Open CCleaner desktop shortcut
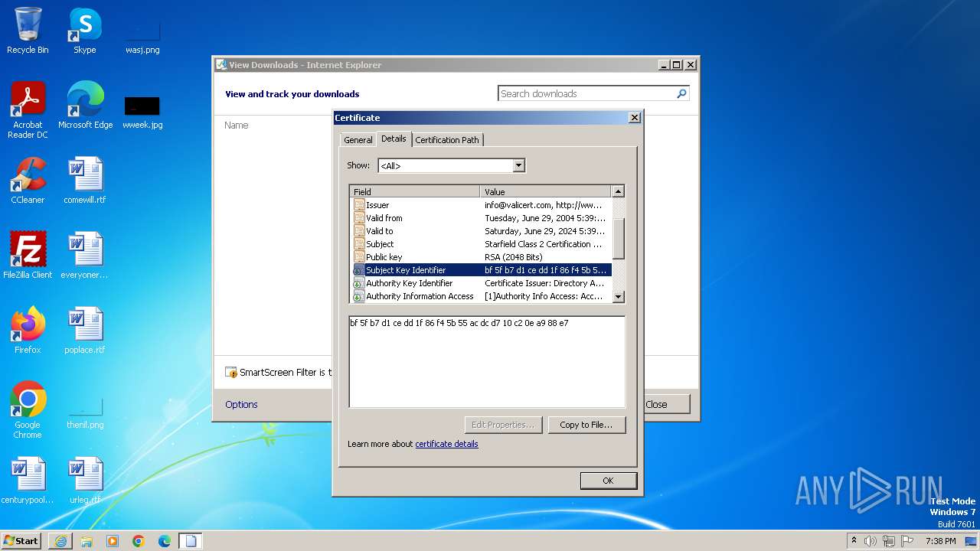Viewport: 980px width, 551px height. click(28, 181)
